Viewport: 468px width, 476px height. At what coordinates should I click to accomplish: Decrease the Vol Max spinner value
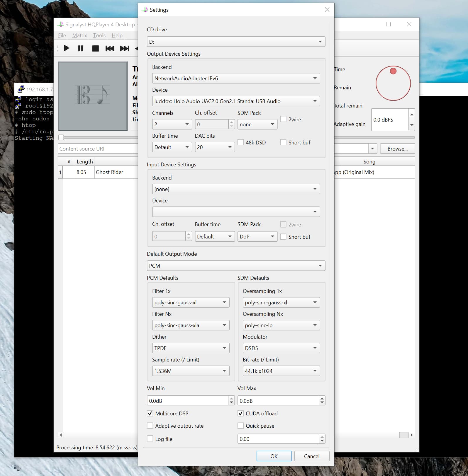[322, 403]
